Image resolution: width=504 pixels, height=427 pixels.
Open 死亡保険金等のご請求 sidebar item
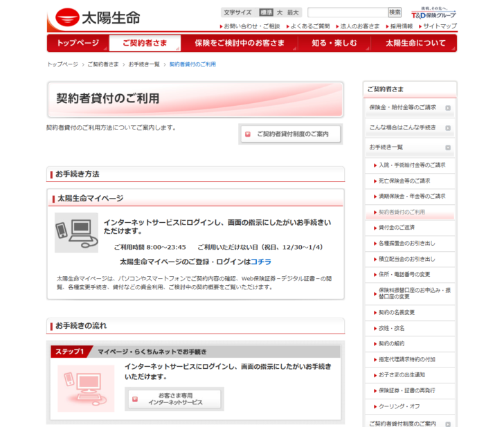tap(410, 181)
